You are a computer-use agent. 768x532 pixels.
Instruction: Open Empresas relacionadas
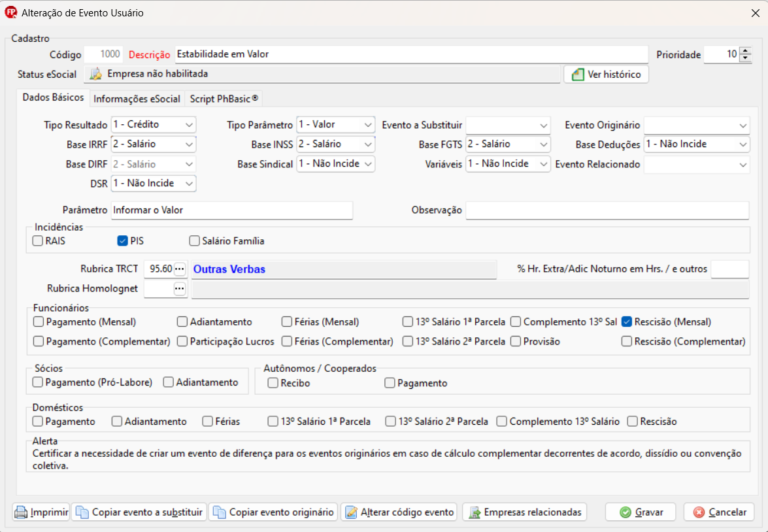pyautogui.click(x=525, y=512)
